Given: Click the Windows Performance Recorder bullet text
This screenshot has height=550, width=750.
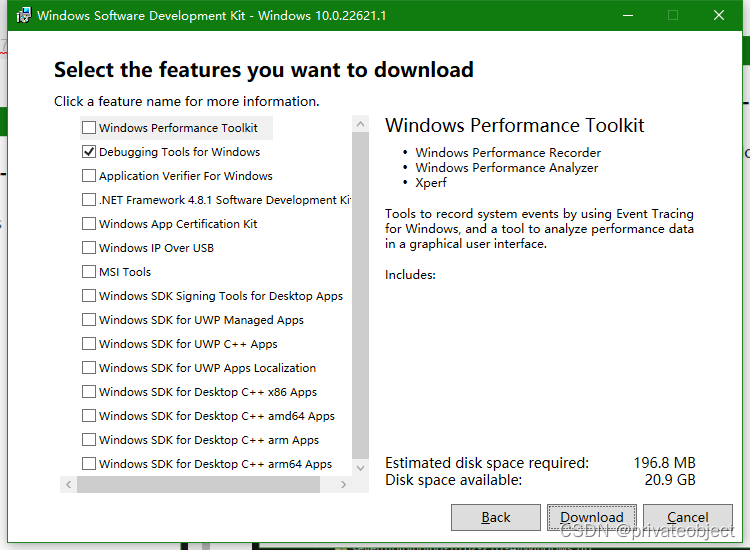Looking at the screenshot, I should point(508,153).
